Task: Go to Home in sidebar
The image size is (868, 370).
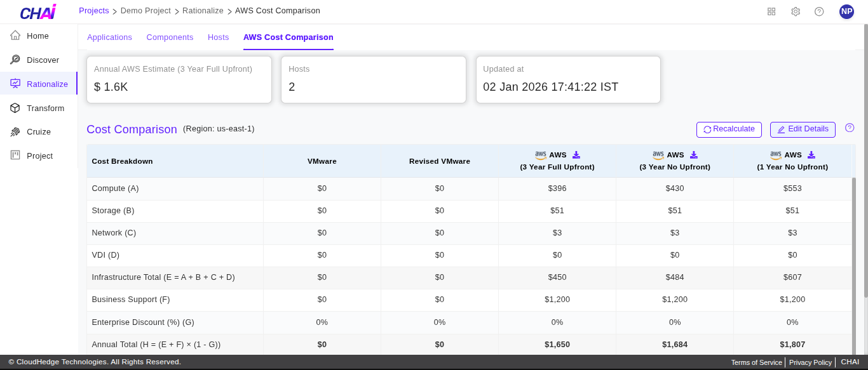Action: 37,36
